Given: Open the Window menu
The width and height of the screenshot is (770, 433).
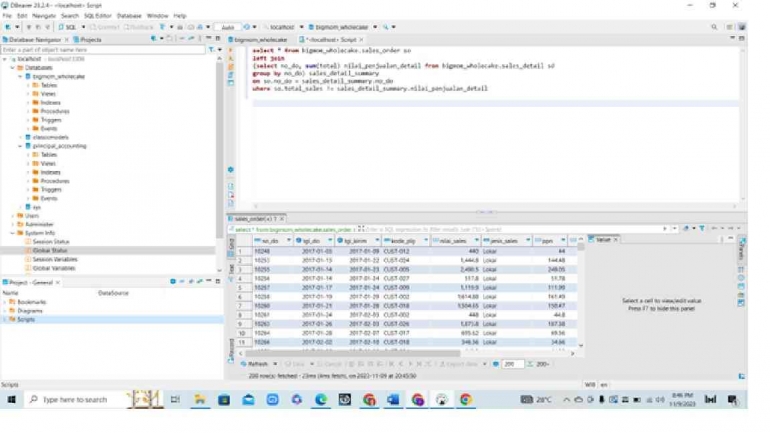Looking at the screenshot, I should pos(157,16).
